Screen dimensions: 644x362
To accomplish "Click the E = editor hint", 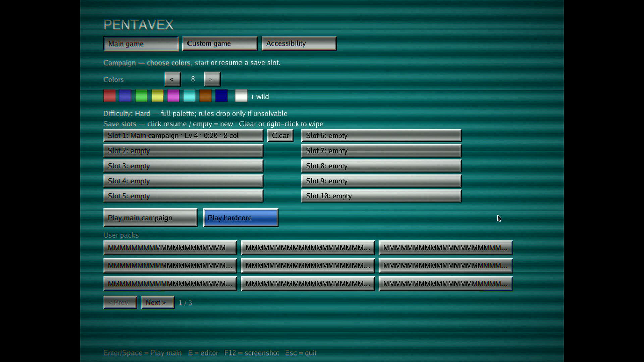I will (x=203, y=353).
